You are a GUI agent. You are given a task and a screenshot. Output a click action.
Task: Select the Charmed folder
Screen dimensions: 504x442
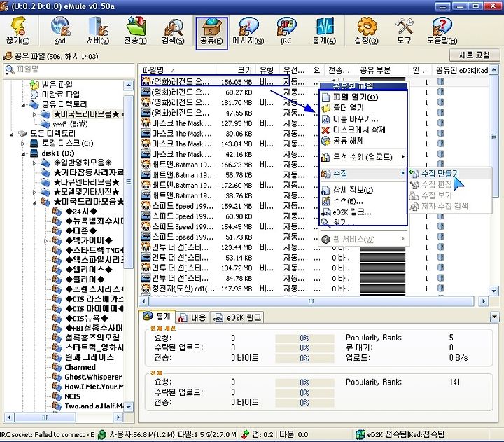[x=80, y=367]
